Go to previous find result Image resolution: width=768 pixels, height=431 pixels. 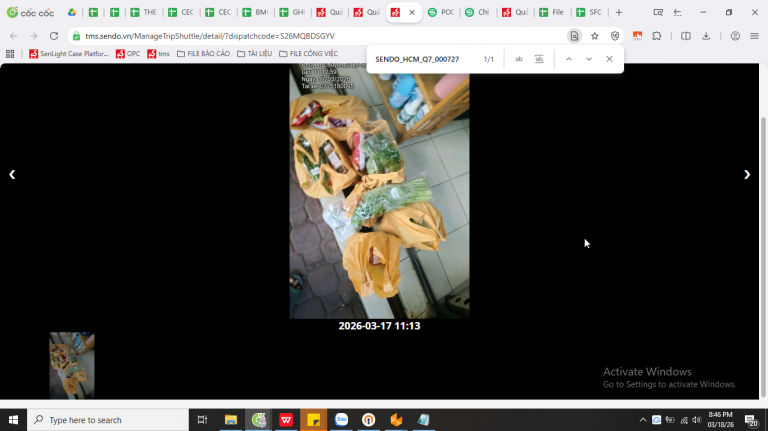(x=569, y=59)
